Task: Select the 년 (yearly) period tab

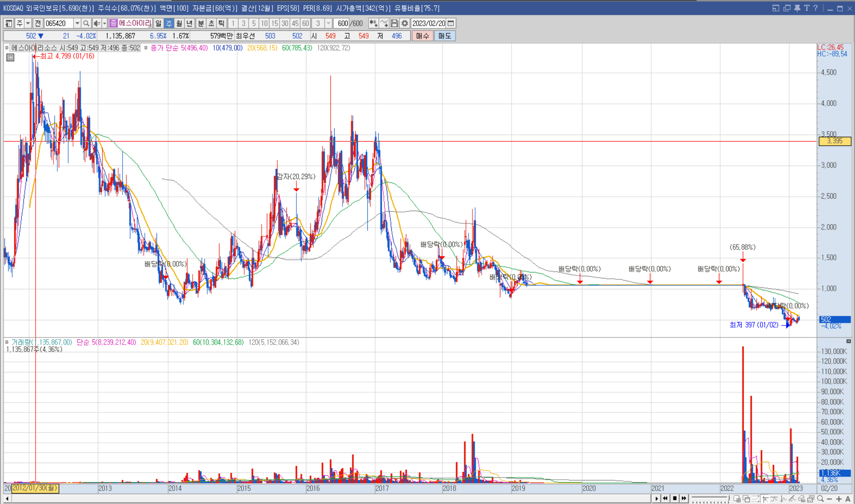Action: [x=190, y=23]
